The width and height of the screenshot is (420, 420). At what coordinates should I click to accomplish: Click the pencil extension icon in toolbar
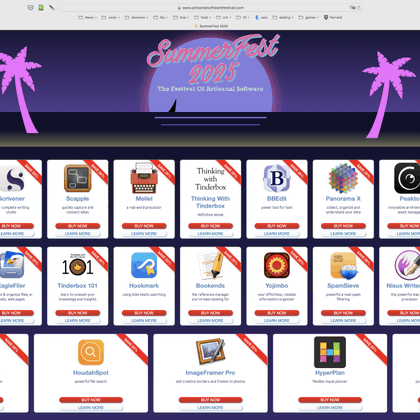[52, 7]
